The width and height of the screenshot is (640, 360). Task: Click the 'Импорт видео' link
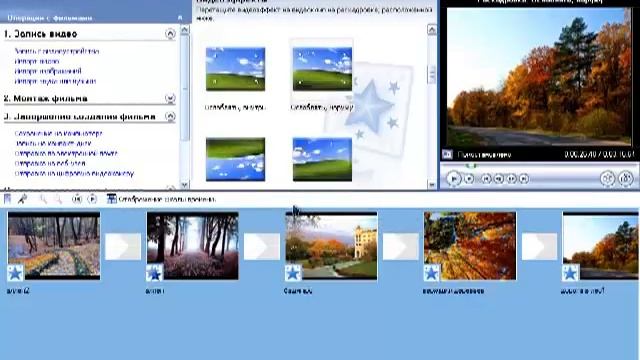[37, 61]
